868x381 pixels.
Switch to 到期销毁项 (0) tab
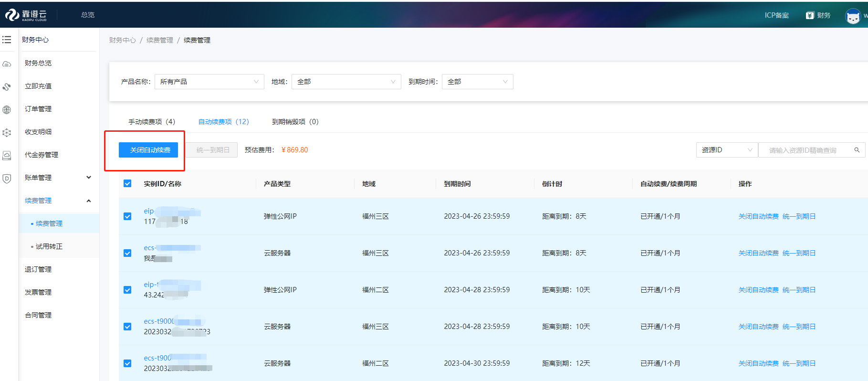(x=295, y=122)
